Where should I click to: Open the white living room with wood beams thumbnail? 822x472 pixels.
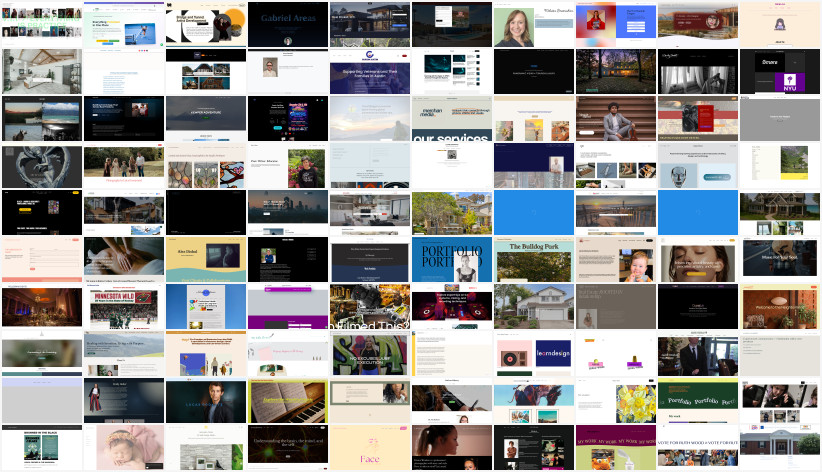click(x=42, y=71)
